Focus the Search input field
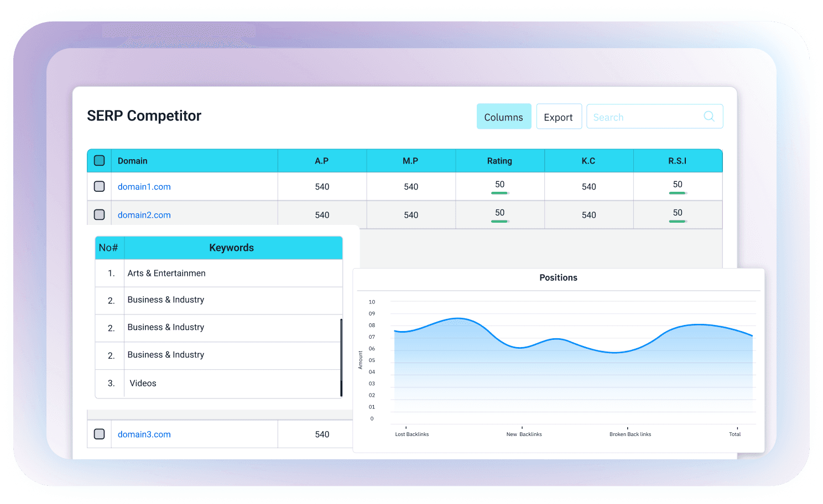 pyautogui.click(x=642, y=117)
